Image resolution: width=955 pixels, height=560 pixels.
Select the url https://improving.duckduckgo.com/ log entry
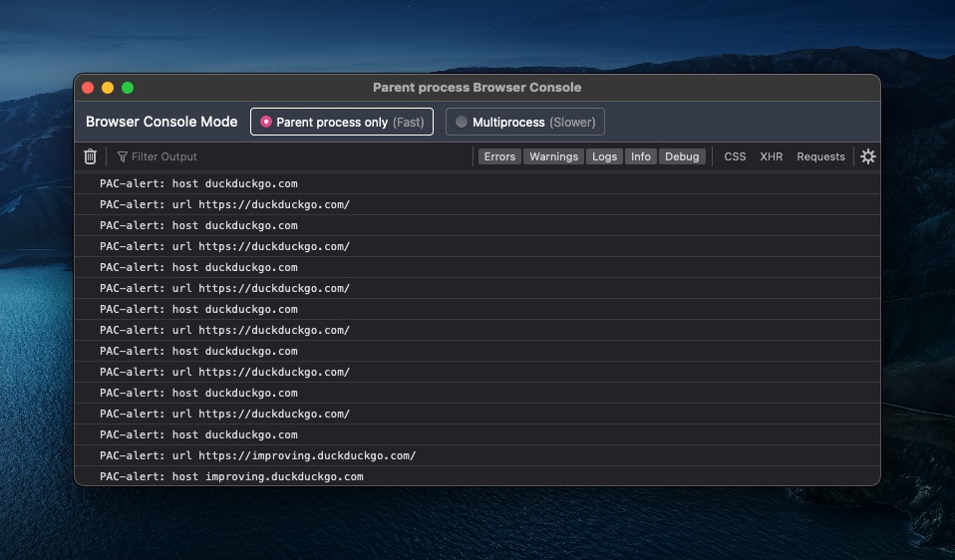(257, 455)
